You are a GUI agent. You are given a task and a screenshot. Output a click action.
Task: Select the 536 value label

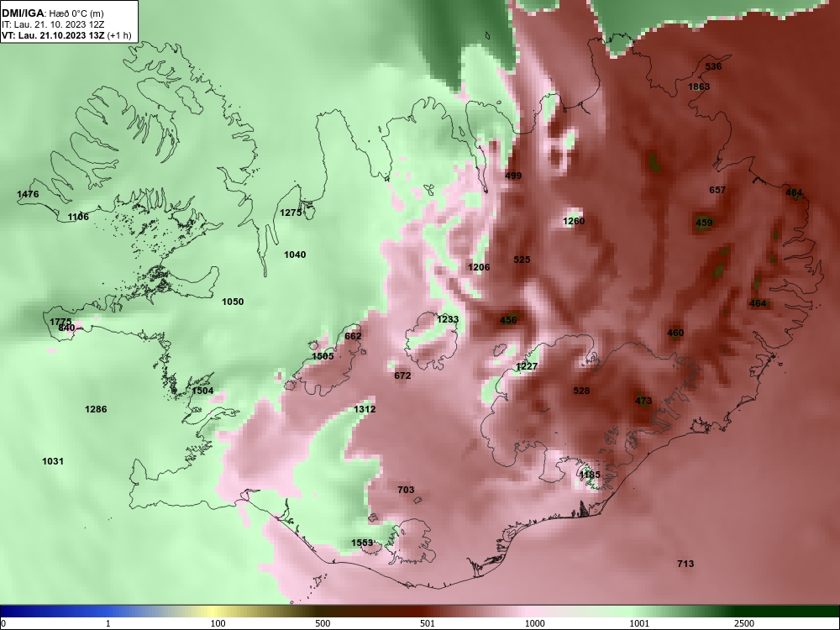click(x=713, y=66)
